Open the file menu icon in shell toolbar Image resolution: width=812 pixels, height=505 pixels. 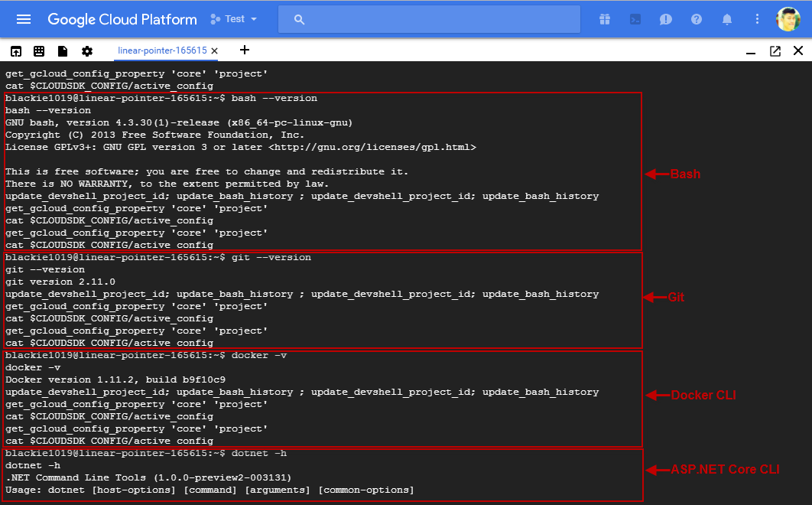tap(63, 51)
